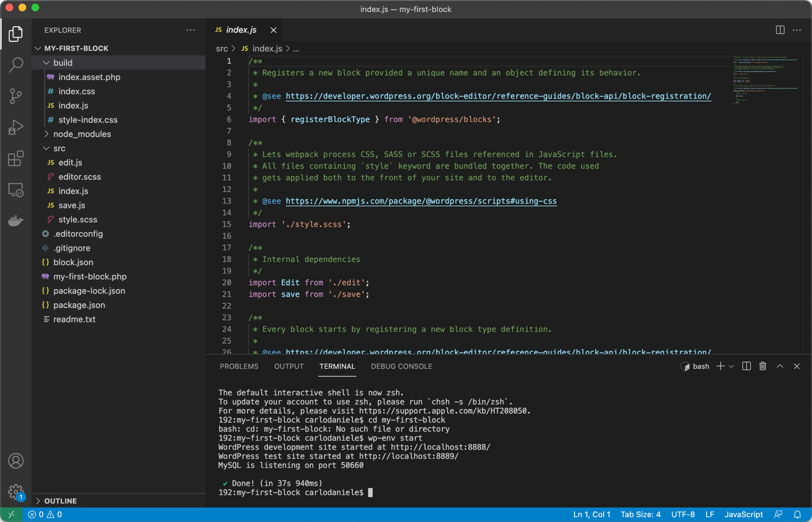Screen dimensions: 812x522
Task: Open the Run and Debug view
Action: click(x=15, y=127)
